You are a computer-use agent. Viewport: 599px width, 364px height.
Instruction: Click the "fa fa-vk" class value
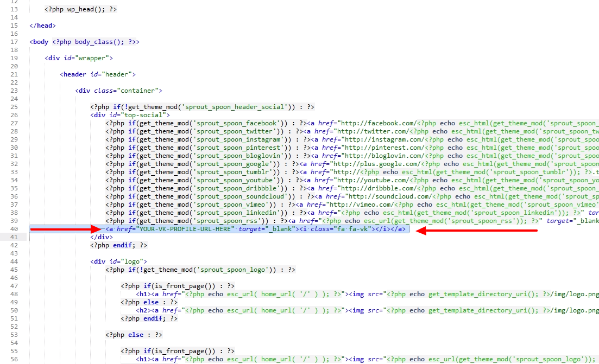point(351,229)
